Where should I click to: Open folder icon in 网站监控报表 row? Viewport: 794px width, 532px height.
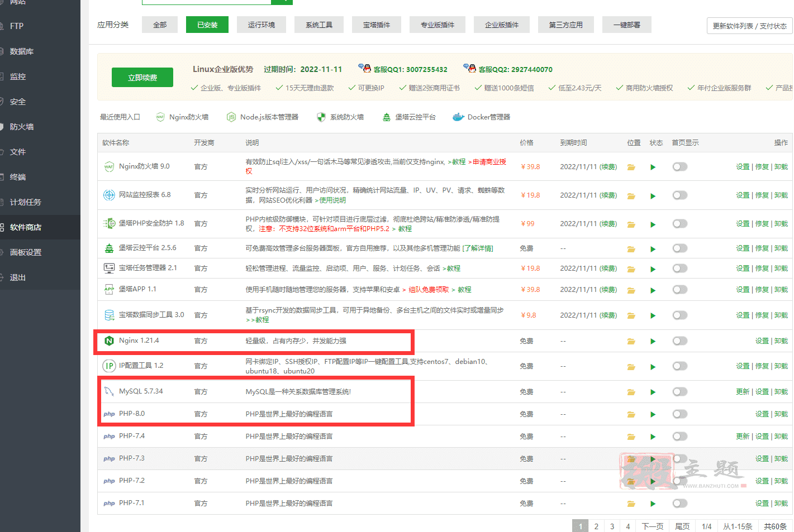[631, 196]
